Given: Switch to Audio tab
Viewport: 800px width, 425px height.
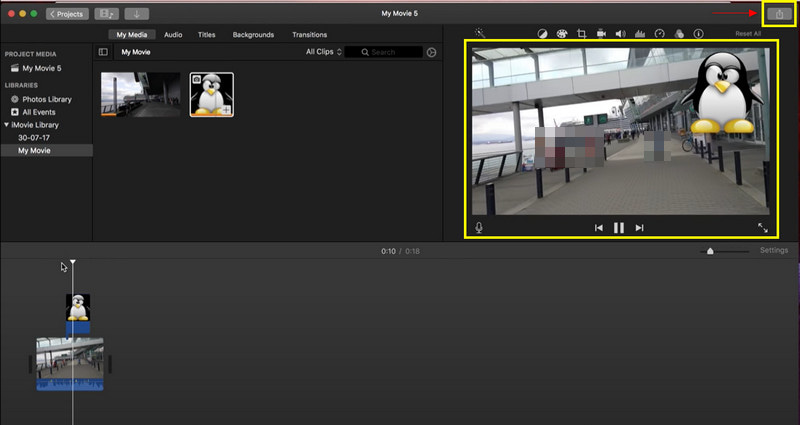Looking at the screenshot, I should 173,35.
